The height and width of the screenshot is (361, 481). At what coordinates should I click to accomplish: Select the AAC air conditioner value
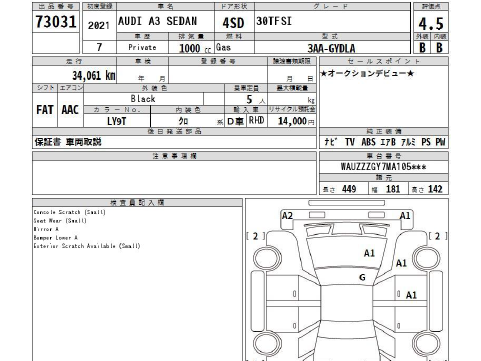click(x=70, y=109)
